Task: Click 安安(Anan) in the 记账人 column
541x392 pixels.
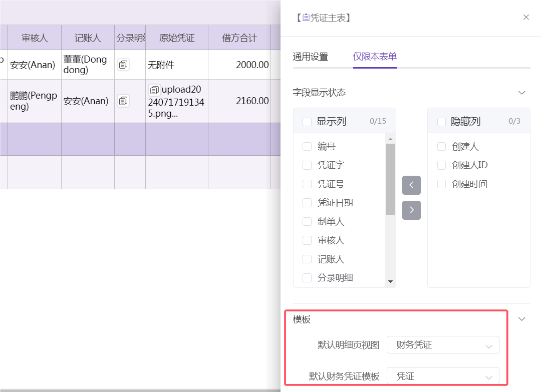Action: click(x=88, y=101)
